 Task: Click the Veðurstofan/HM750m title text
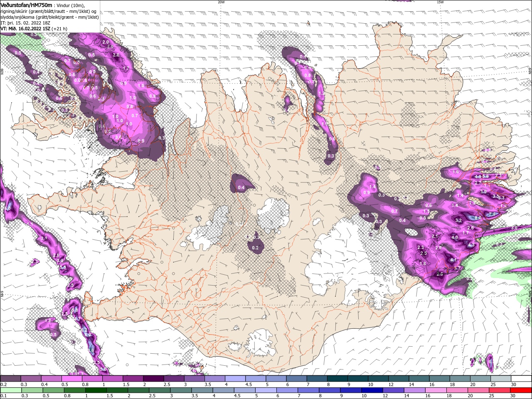click(x=27, y=5)
